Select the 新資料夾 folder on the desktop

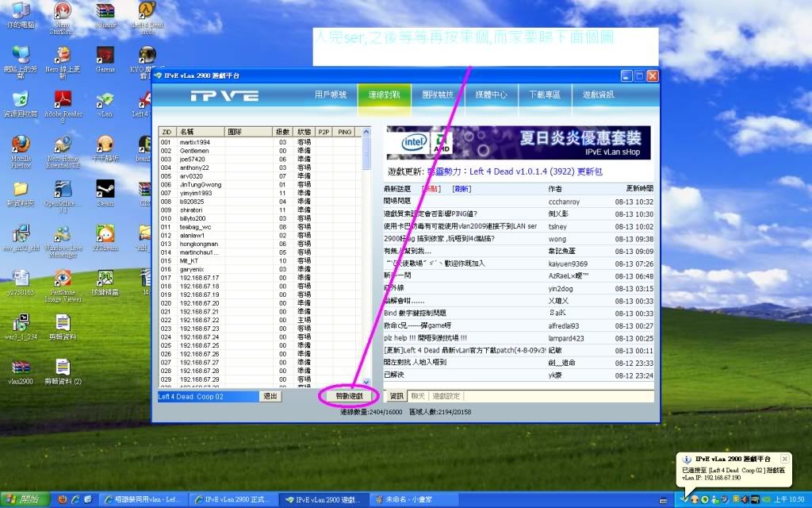(20, 194)
